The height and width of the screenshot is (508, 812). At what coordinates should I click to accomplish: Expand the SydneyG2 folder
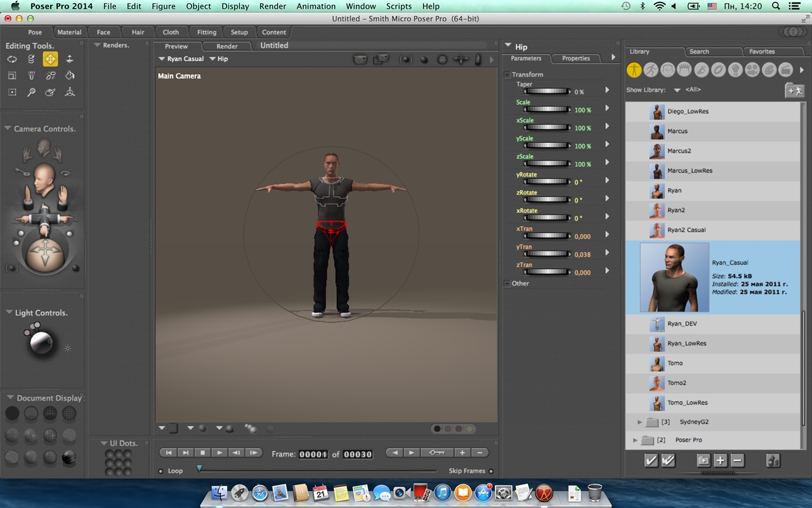pyautogui.click(x=639, y=422)
